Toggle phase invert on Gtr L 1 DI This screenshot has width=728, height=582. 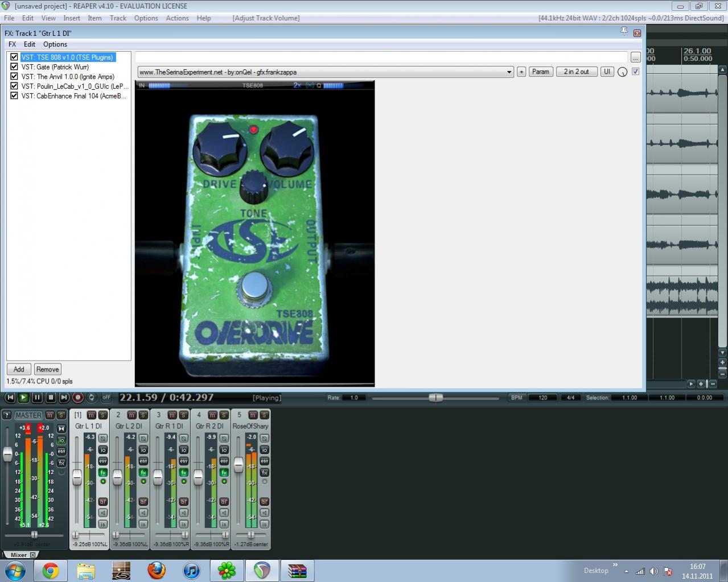(103, 439)
